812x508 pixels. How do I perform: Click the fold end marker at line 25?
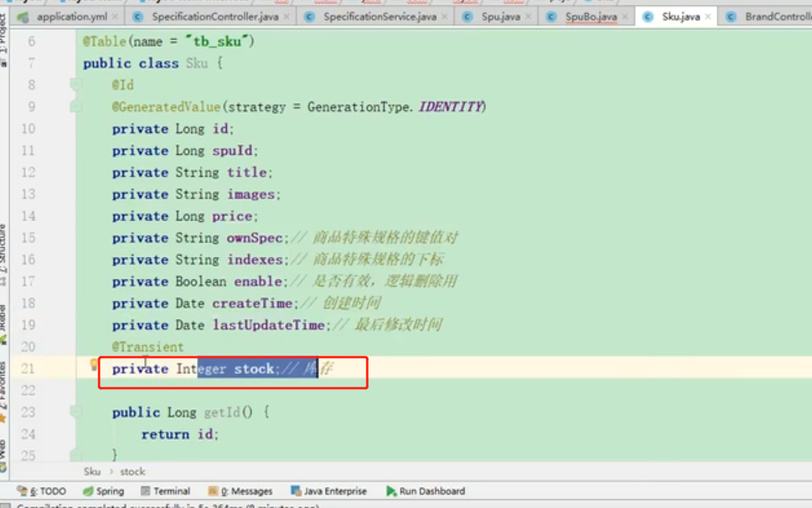pyautogui.click(x=75, y=455)
